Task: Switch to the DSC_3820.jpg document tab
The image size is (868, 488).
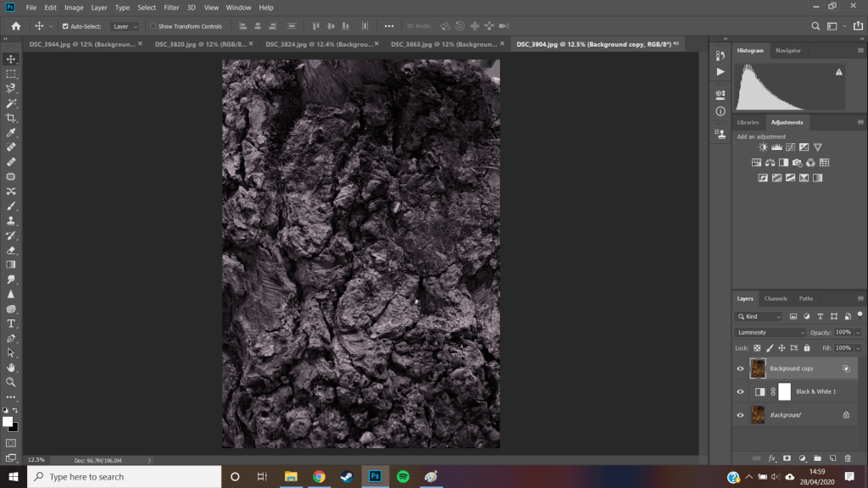Action: point(199,43)
